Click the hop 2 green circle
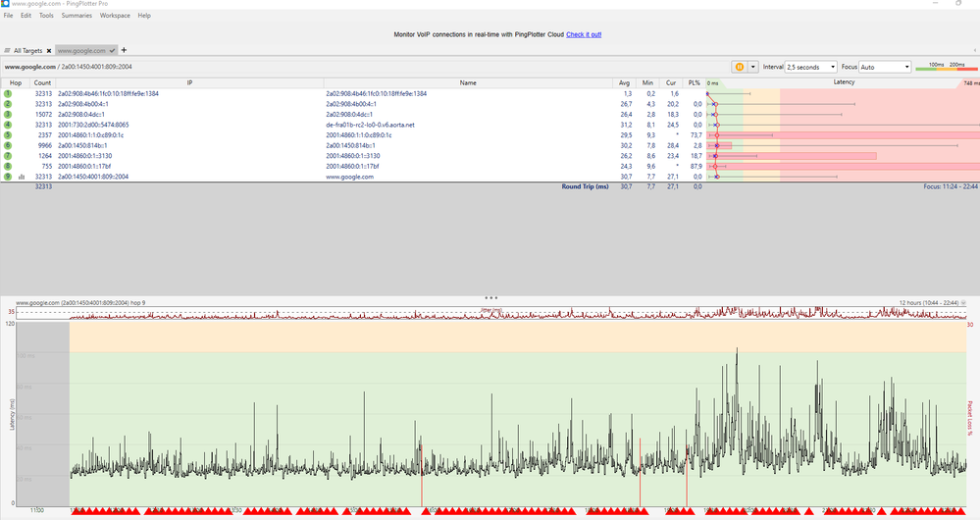980x520 pixels. (8, 104)
